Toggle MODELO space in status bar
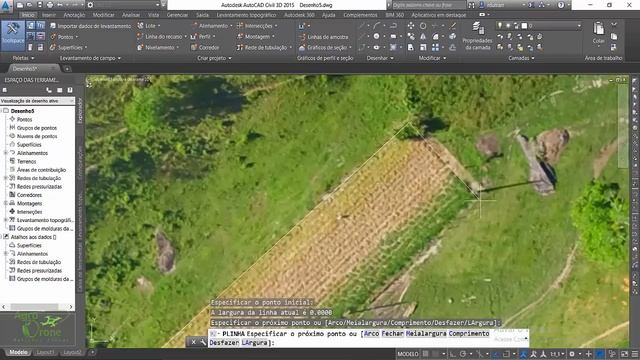Viewport: 640px width, 360px height. [x=408, y=354]
